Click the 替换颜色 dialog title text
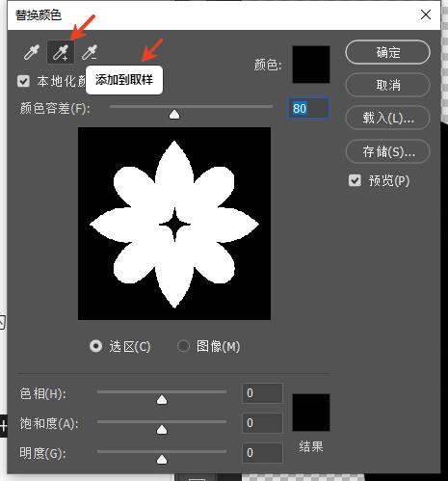448x481 pixels. click(x=39, y=15)
